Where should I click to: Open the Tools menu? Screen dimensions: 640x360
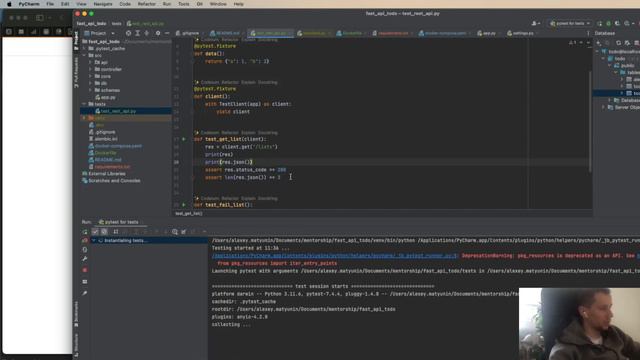pos(184,4)
